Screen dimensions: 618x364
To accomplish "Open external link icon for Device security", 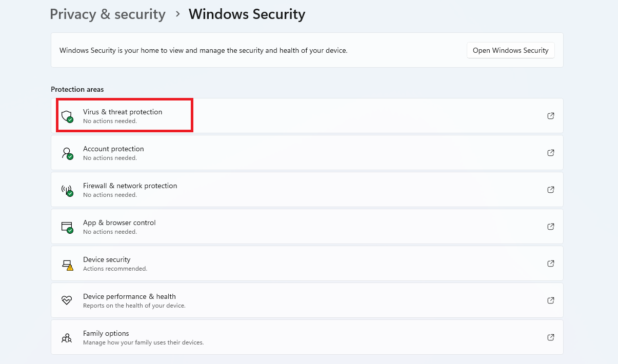I will 551,264.
